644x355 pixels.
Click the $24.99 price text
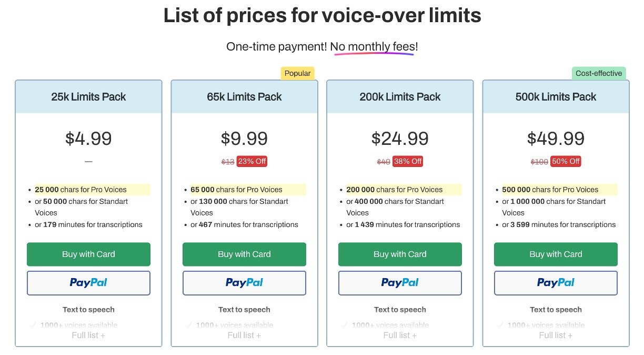pos(400,139)
